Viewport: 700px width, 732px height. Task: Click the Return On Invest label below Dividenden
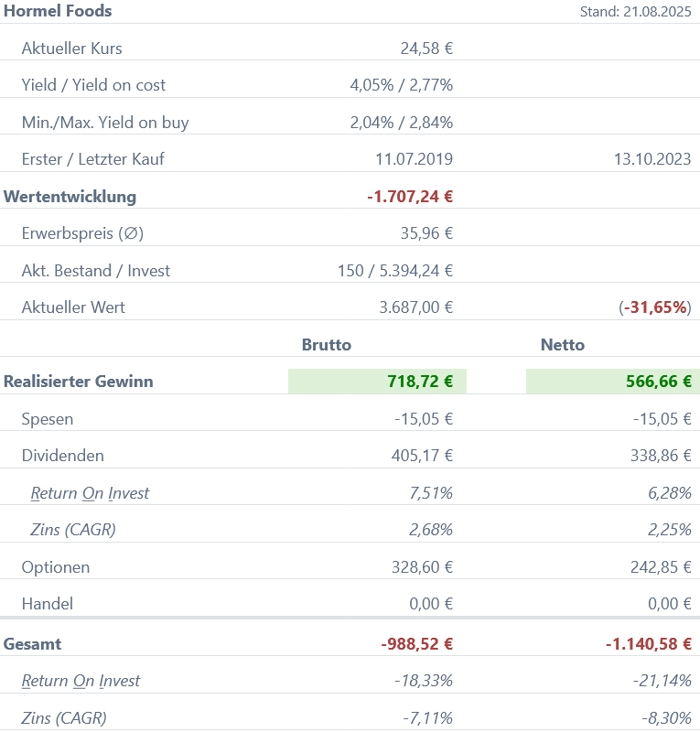click(x=90, y=493)
